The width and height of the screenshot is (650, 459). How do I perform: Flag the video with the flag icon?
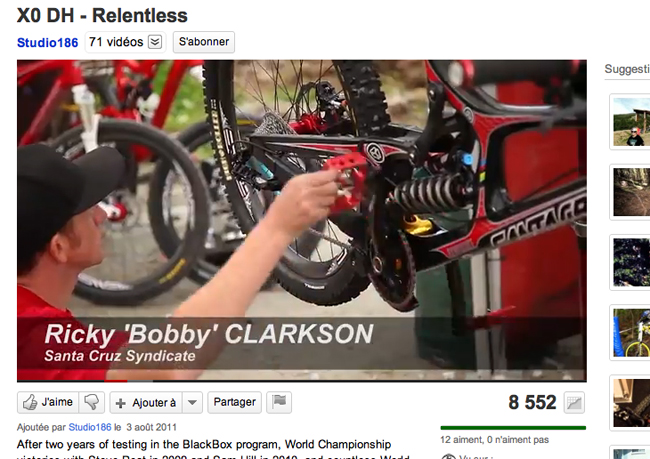coord(279,402)
